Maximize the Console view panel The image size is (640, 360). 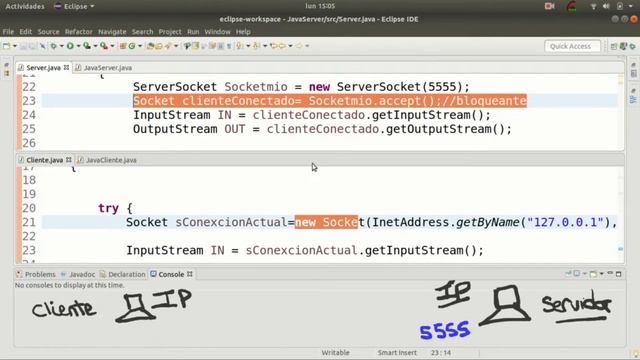coord(618,273)
